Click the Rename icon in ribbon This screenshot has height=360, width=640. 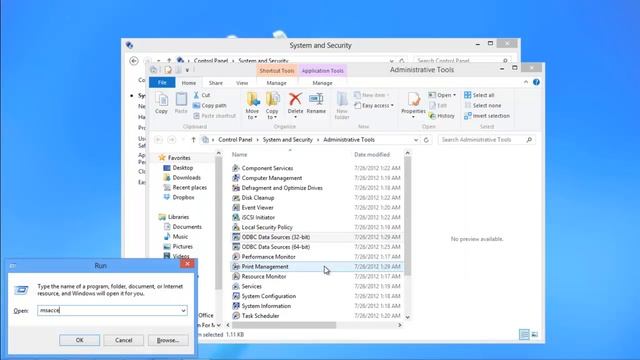click(316, 99)
